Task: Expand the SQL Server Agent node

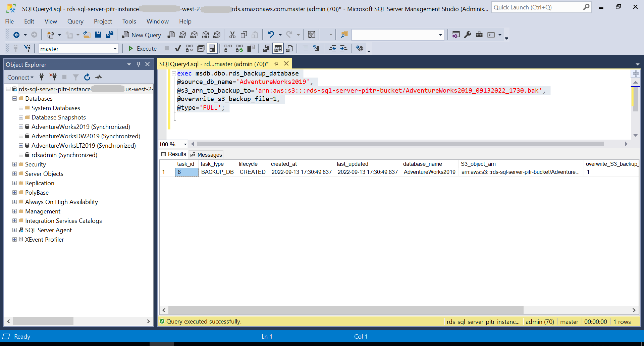Action: tap(14, 230)
